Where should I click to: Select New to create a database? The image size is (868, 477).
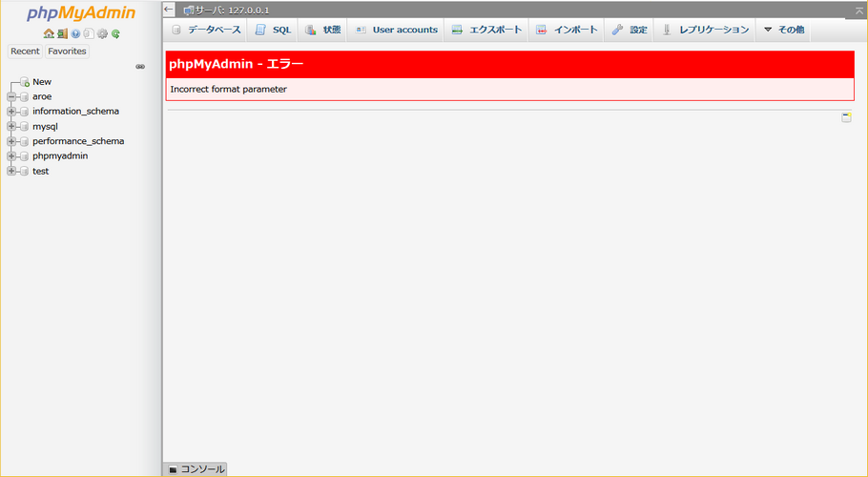[x=41, y=82]
